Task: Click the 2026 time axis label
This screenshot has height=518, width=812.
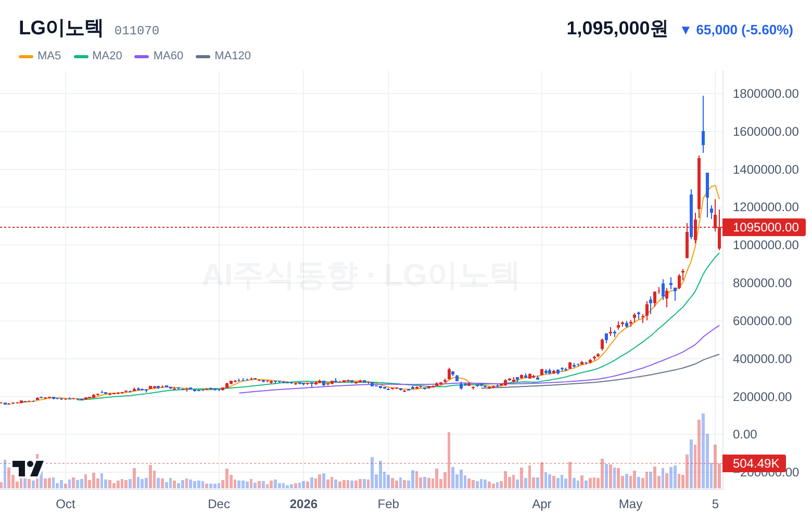Action: (303, 504)
